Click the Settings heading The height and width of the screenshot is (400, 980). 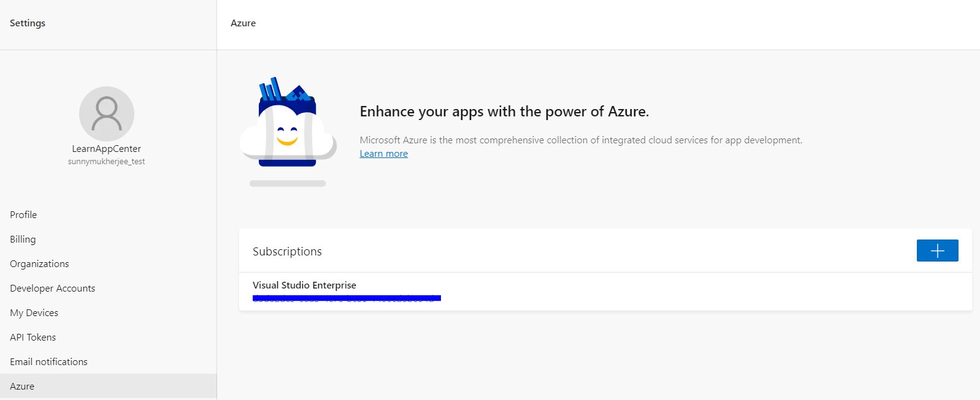(27, 23)
